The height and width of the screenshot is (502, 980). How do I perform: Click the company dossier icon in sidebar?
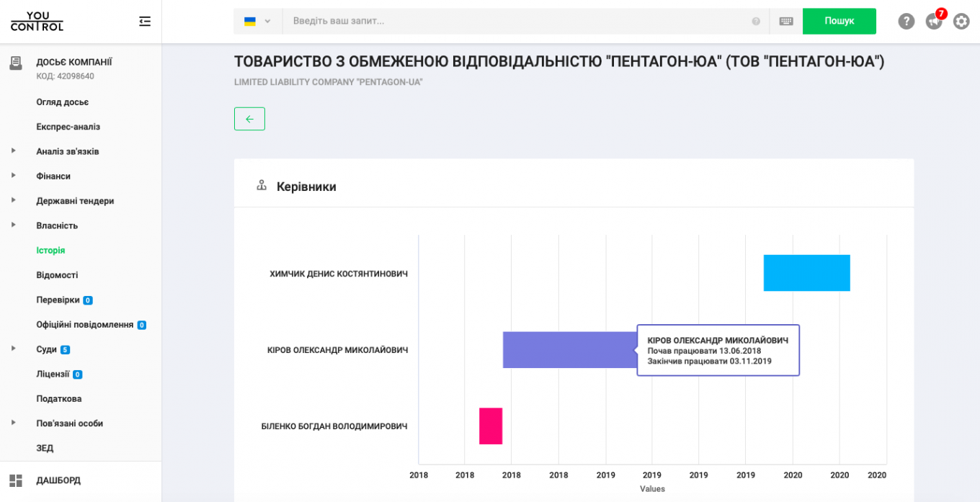pos(16,63)
